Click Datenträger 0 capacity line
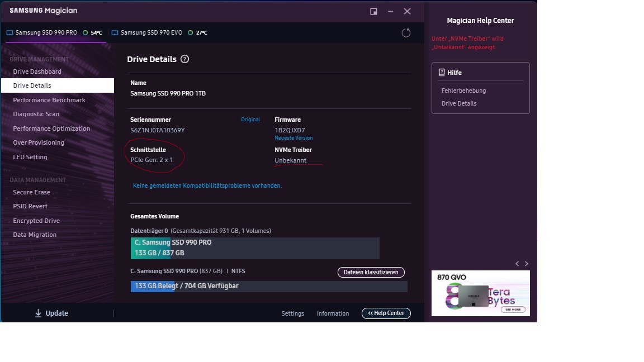This screenshot has height=362, width=644. [x=201, y=231]
